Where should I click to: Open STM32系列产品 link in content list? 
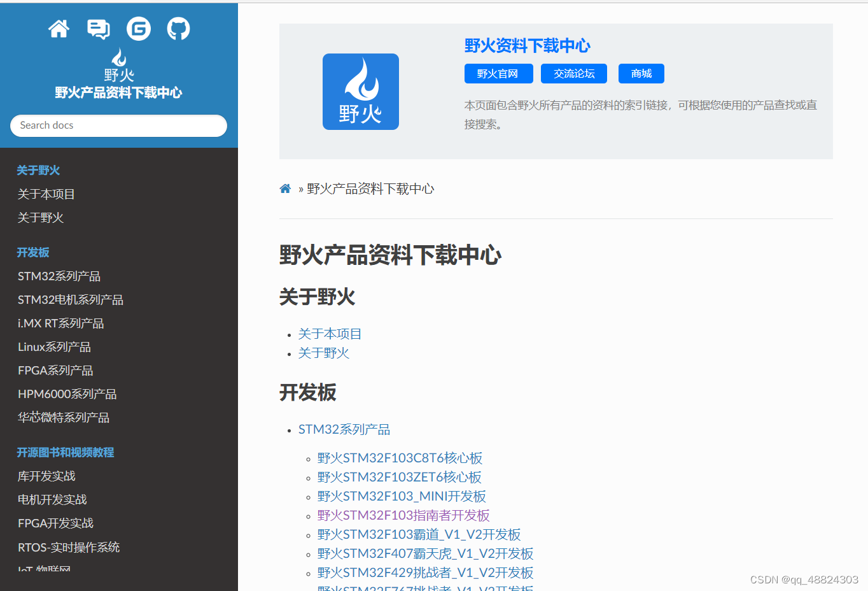coord(344,429)
